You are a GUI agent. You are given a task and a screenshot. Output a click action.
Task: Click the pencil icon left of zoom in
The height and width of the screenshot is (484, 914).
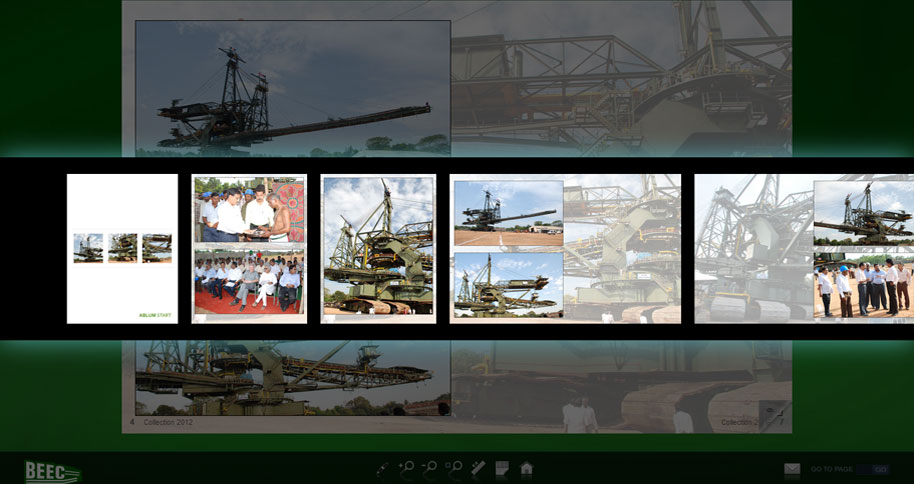(383, 468)
